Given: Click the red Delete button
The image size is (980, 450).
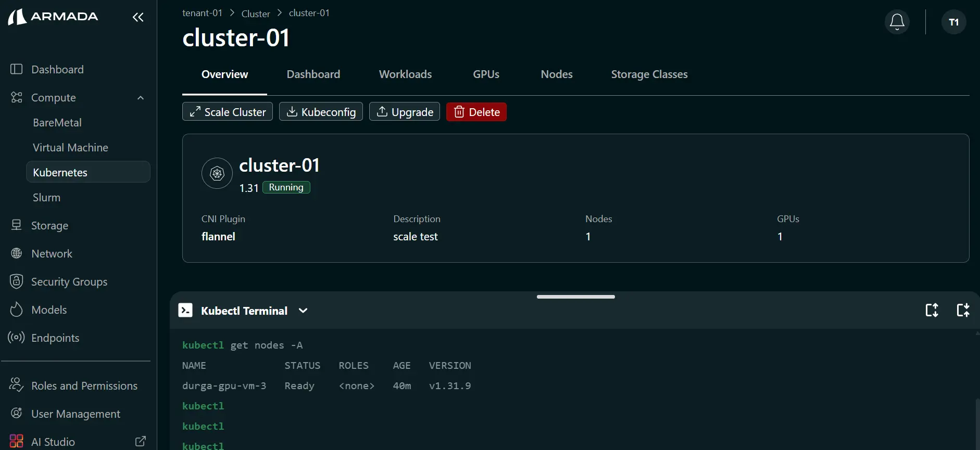Looking at the screenshot, I should pos(476,111).
